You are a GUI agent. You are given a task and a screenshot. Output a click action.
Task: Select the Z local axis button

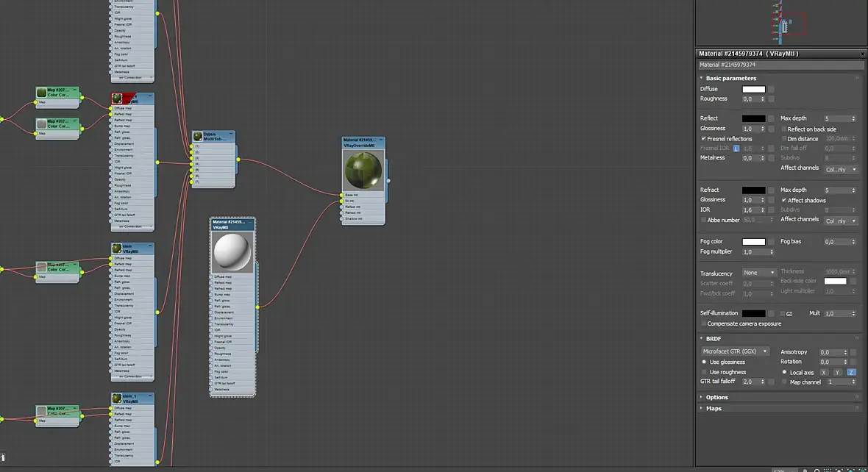[x=851, y=373]
